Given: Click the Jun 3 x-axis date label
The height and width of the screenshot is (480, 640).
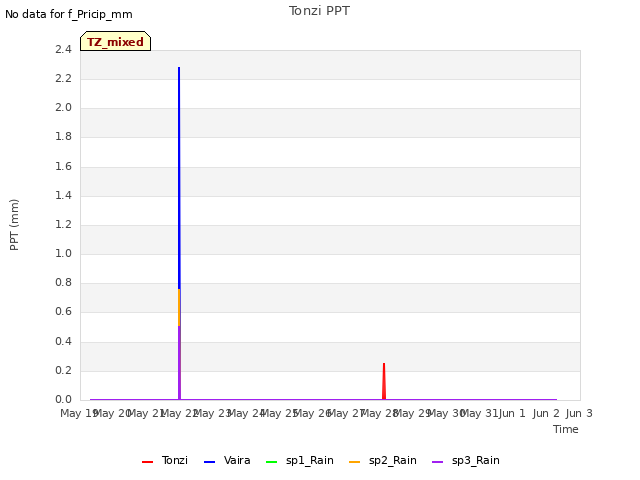Looking at the screenshot, I should click(579, 413).
